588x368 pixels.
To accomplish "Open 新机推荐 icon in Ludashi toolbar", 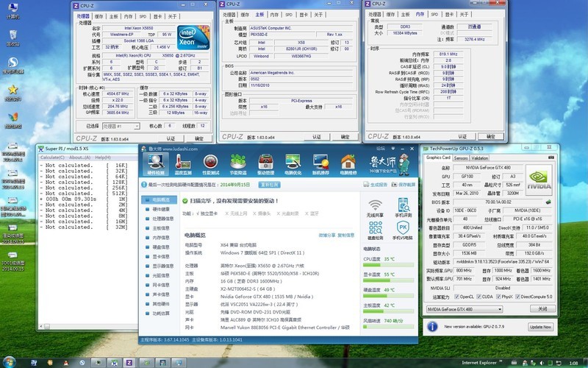I will point(320,164).
